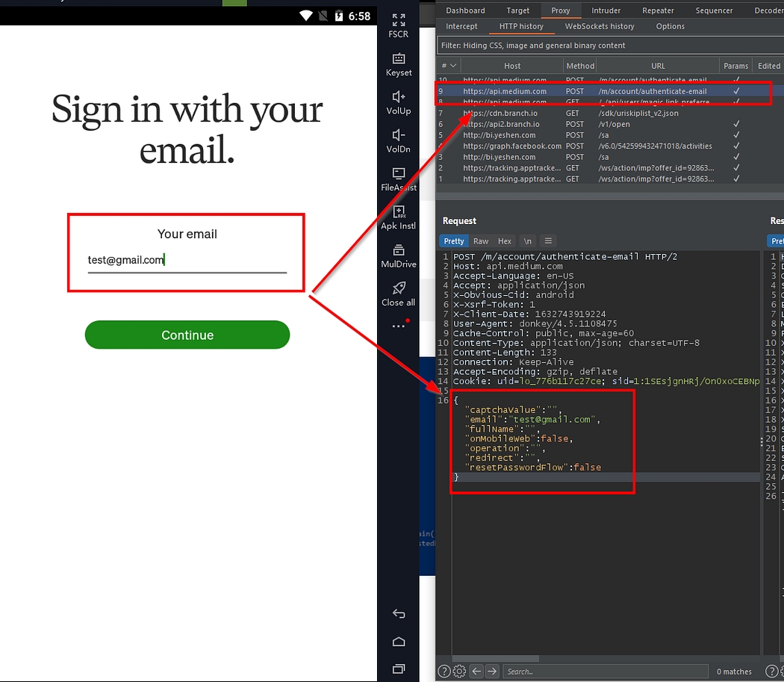Open search settings gear in Request panel
Image resolution: width=784 pixels, height=682 pixels.
[x=460, y=671]
